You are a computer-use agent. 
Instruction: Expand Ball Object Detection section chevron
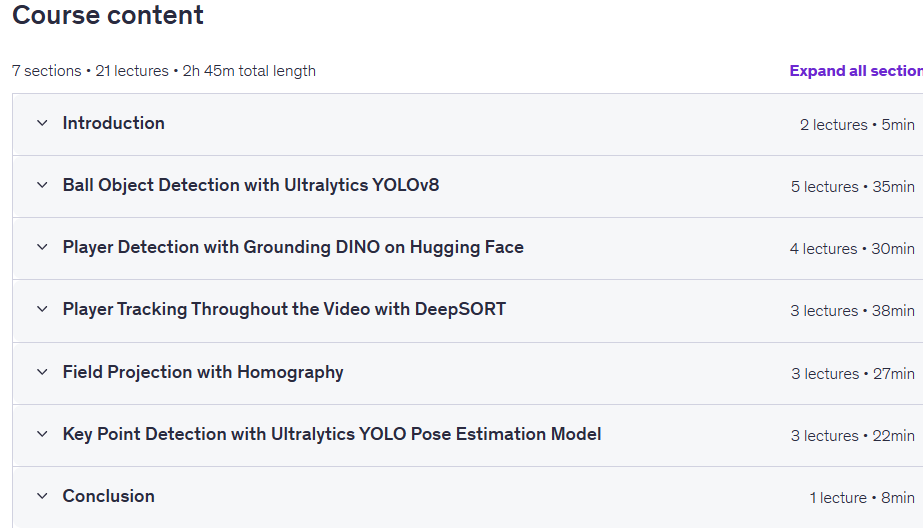42,185
